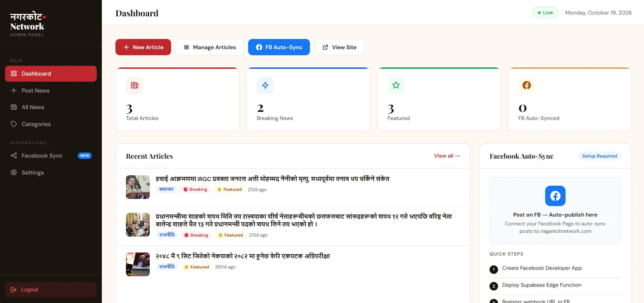Open the IRGC airstrike article thumbnail
This screenshot has width=644, height=303.
[138, 187]
